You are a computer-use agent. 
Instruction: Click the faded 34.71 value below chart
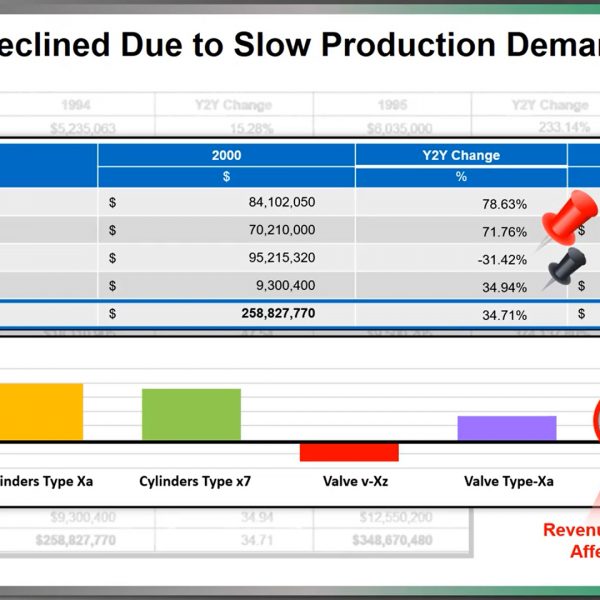(x=257, y=540)
